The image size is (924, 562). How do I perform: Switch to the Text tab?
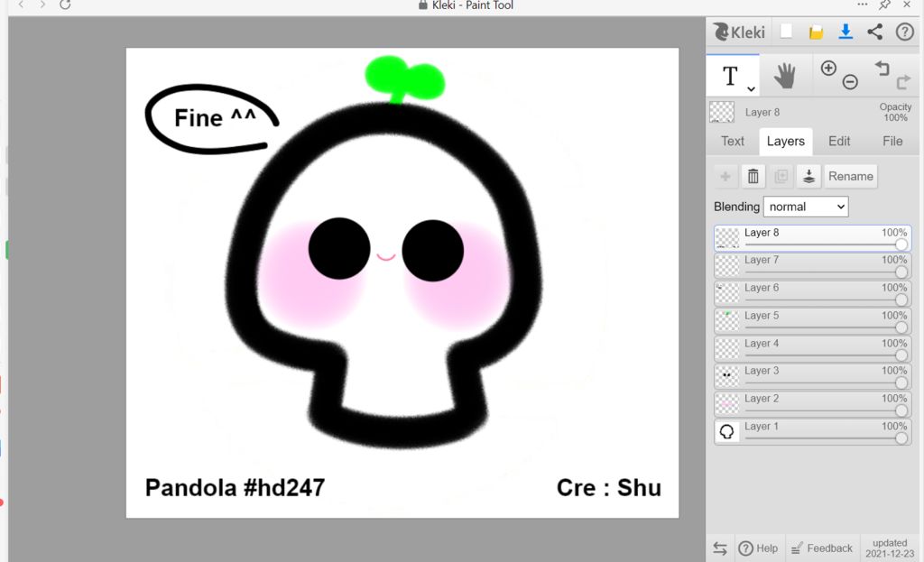[x=733, y=142]
